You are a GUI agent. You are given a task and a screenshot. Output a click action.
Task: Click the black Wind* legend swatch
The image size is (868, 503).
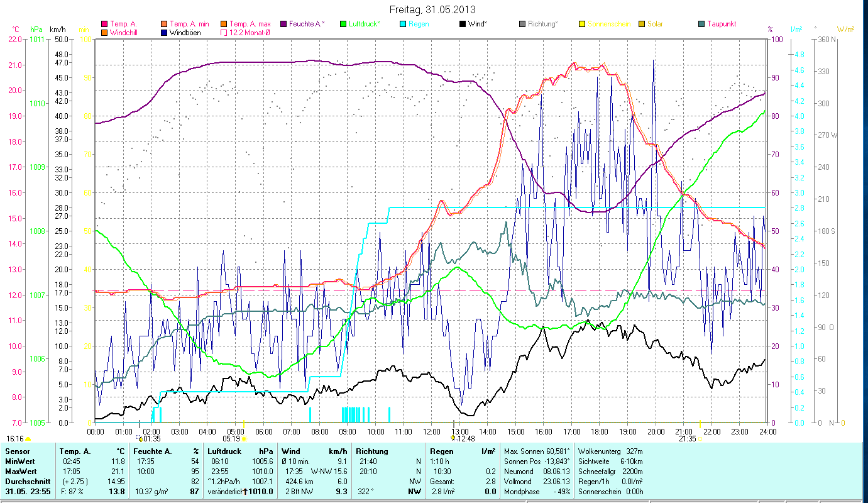(462, 24)
